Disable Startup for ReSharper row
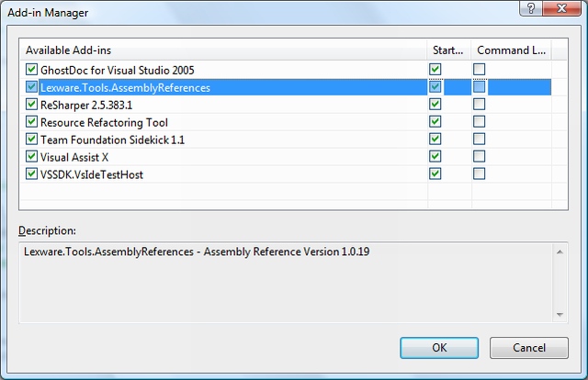 coord(435,105)
